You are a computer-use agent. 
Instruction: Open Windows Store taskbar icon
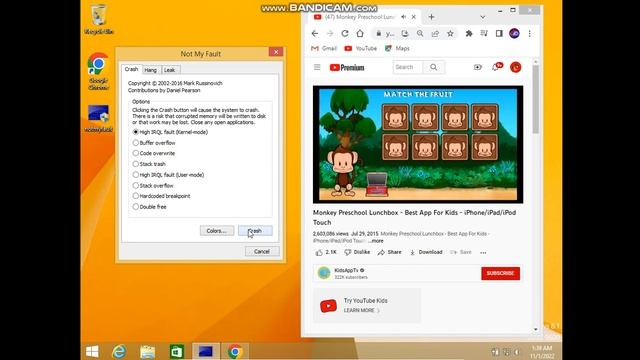pyautogui.click(x=177, y=351)
